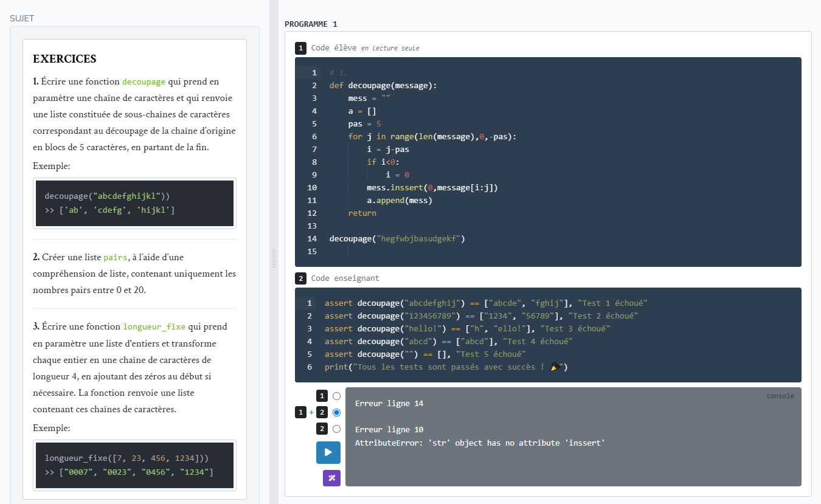Click the purple magic wand button

click(331, 478)
